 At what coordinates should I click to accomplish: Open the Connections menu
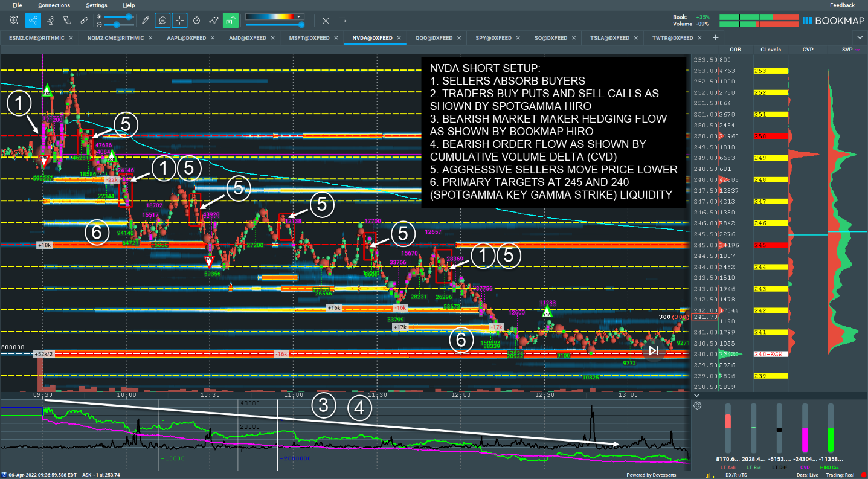tap(54, 5)
